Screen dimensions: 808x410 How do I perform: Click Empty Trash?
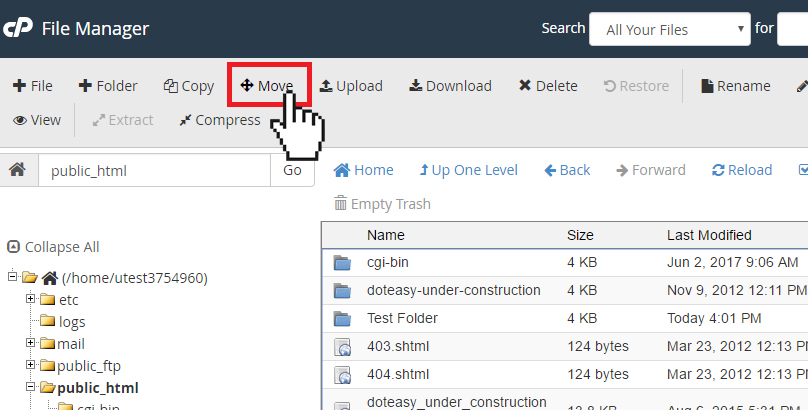coord(382,204)
